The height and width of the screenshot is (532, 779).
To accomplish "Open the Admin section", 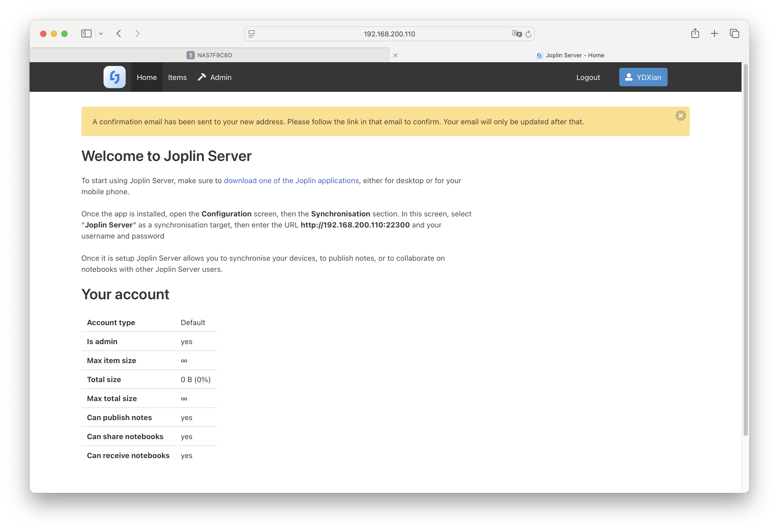I will point(214,77).
